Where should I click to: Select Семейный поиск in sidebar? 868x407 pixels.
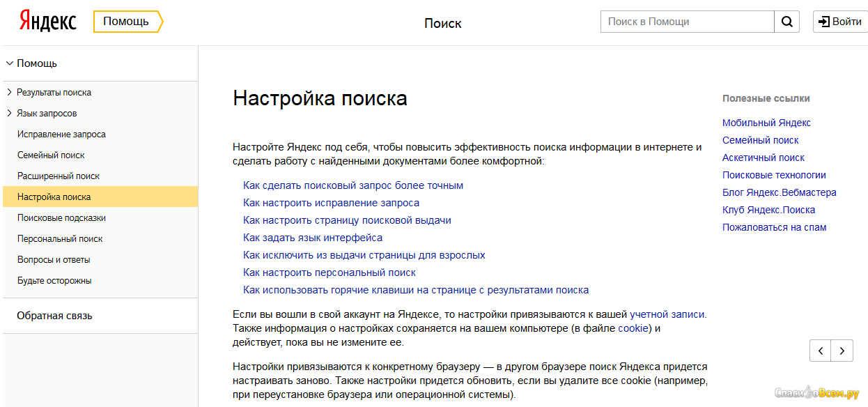tap(51, 155)
